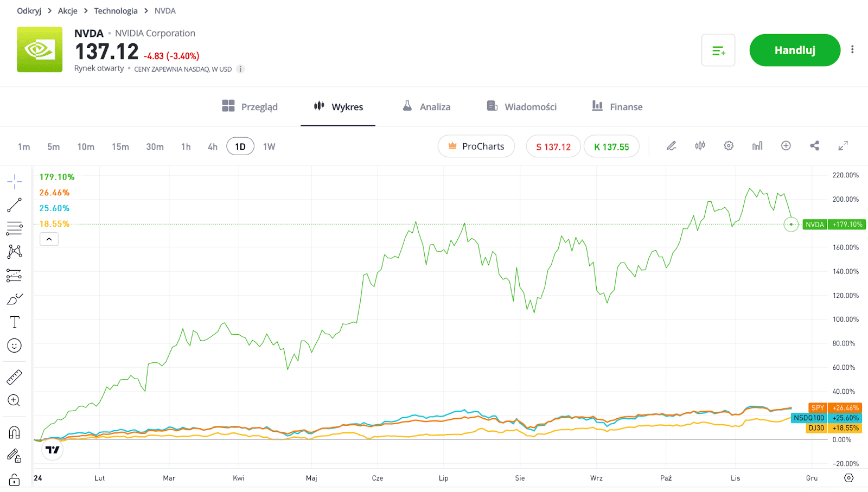Choose the 5m interval
The height and width of the screenshot is (492, 868).
(53, 147)
